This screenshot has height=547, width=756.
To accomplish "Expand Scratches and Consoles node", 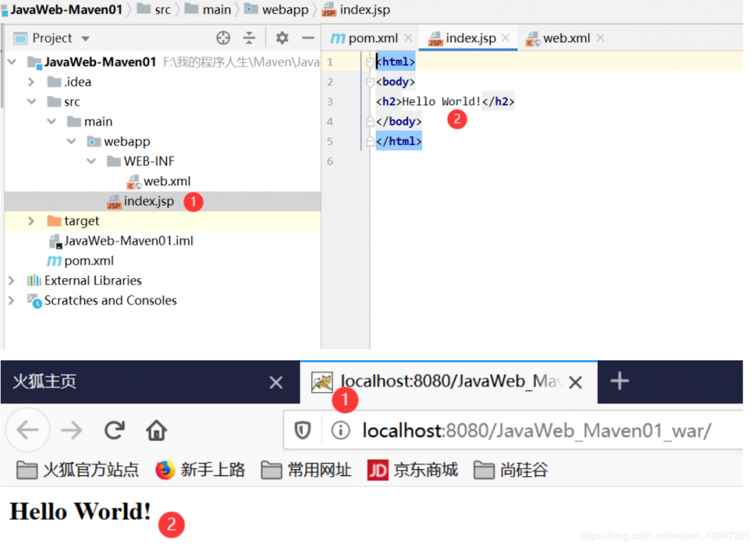I will (11, 300).
